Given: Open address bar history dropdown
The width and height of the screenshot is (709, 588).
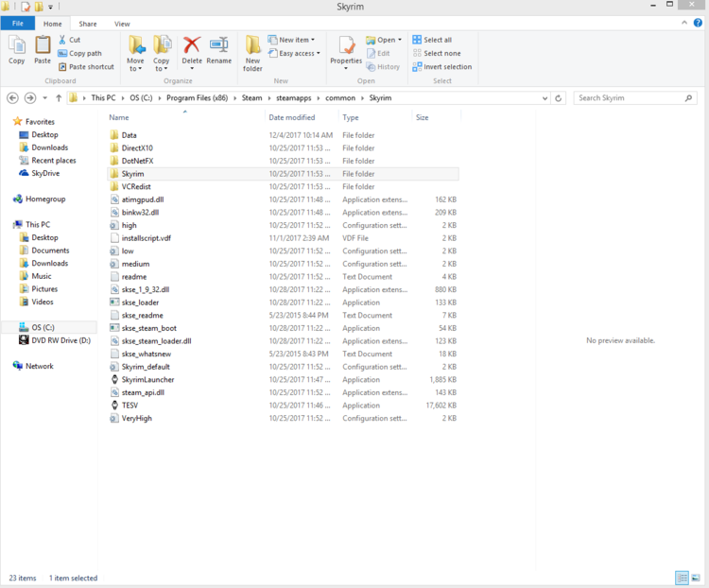Looking at the screenshot, I should pyautogui.click(x=545, y=98).
